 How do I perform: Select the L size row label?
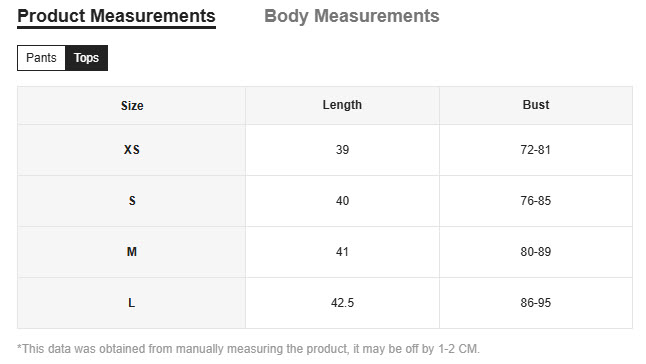click(x=131, y=303)
